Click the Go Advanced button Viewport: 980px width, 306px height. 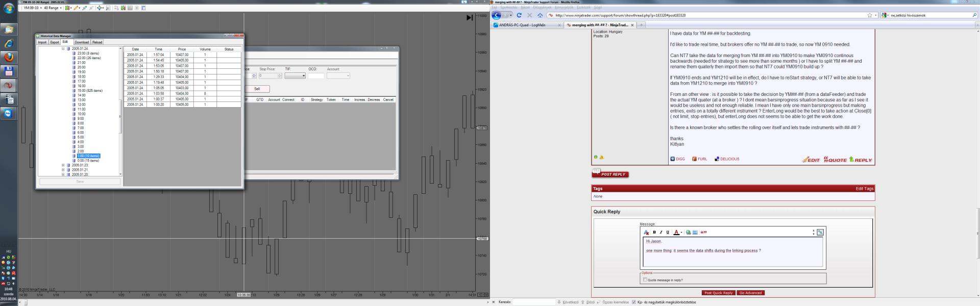pos(750,293)
